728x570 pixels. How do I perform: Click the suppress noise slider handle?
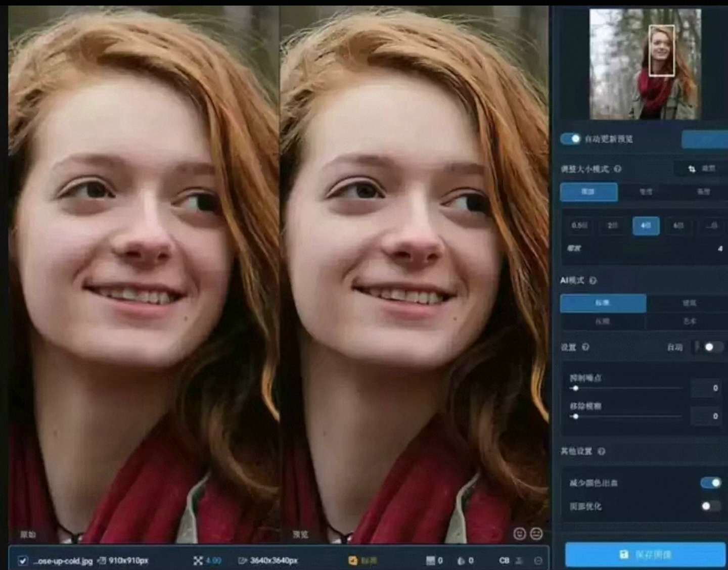[x=575, y=388]
